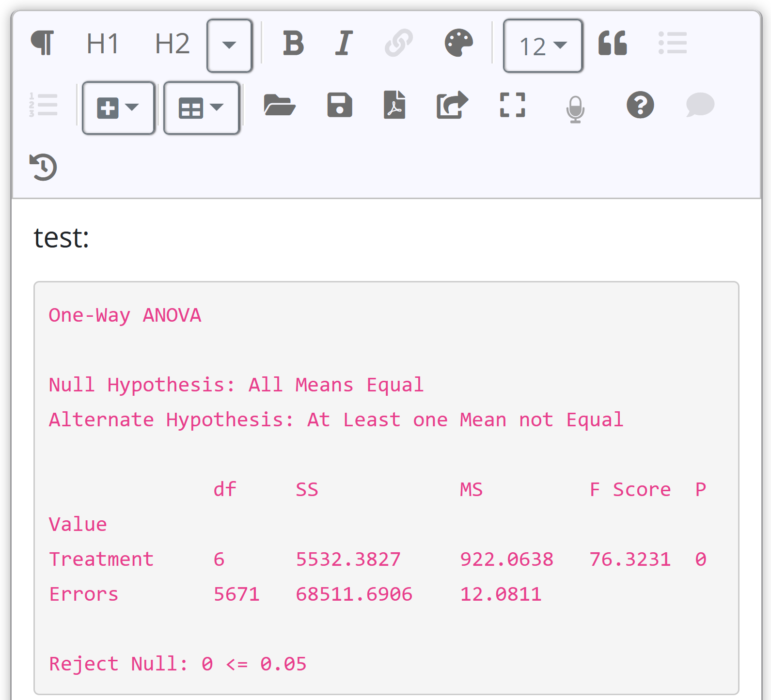Click the value 922.0638
This screenshot has width=771, height=700.
point(507,559)
